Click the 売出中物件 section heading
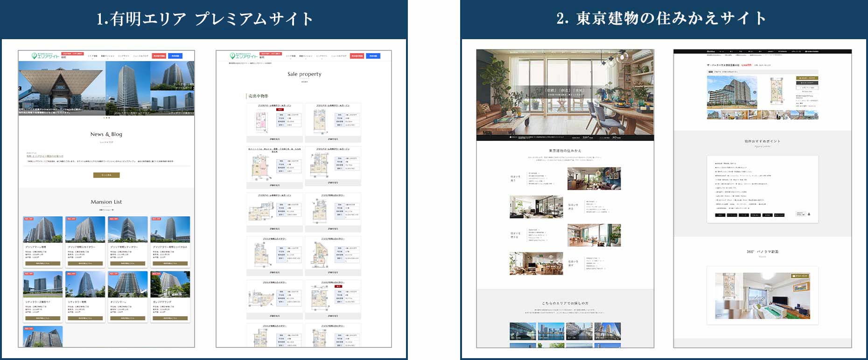This screenshot has height=360, width=868. [258, 96]
